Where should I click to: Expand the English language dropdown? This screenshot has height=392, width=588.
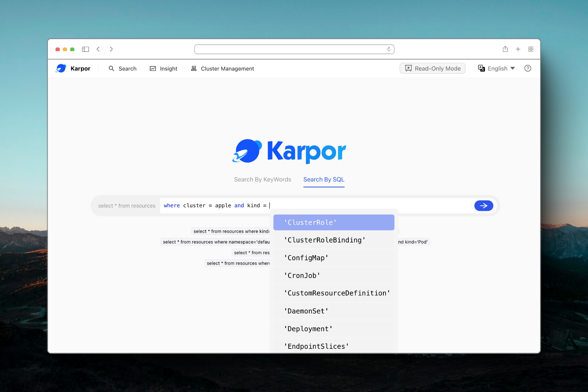[497, 68]
